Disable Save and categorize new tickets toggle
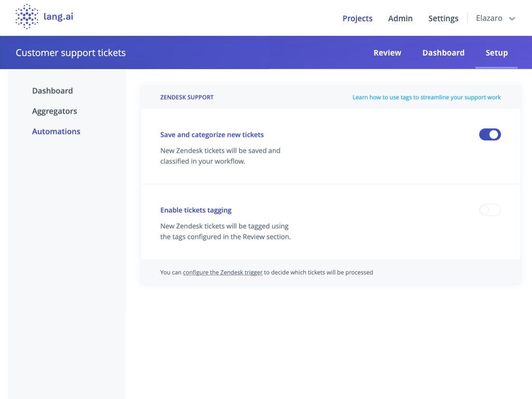This screenshot has height=399, width=532. 489,135
